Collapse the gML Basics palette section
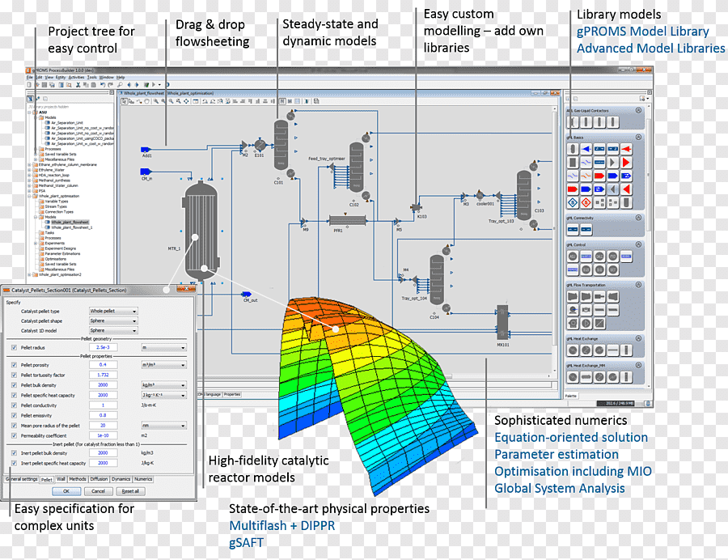 point(637,138)
